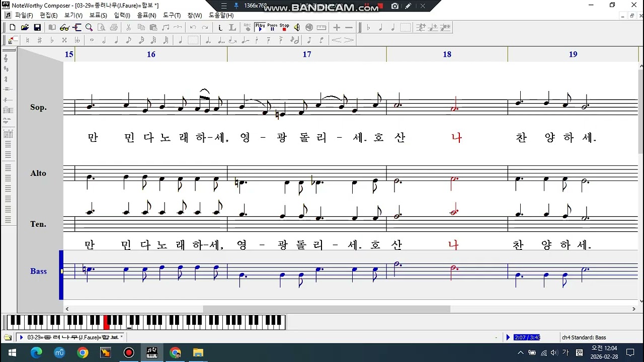Open lyrics editor L icon

[232, 27]
